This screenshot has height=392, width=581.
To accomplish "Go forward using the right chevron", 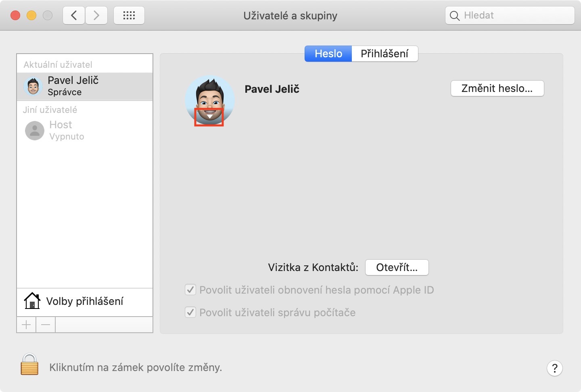I will 96,16.
